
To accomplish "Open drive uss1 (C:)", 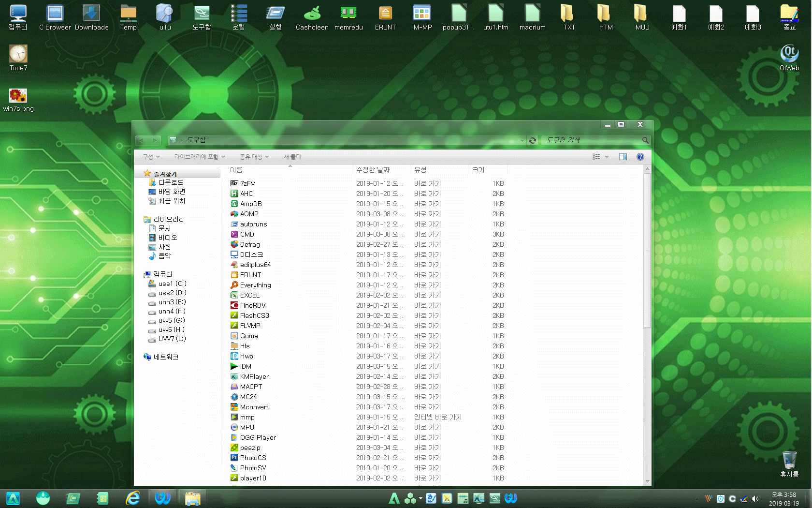I will tap(167, 284).
